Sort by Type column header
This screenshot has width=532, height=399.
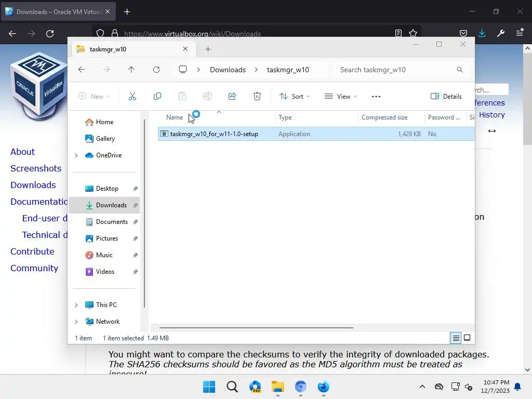(285, 117)
